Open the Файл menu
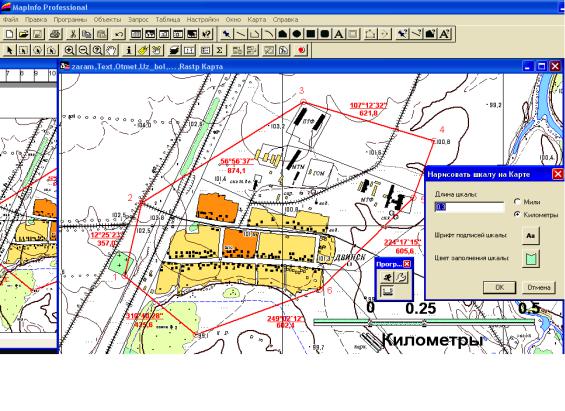Viewport: 565px width, 411px height. point(10,19)
